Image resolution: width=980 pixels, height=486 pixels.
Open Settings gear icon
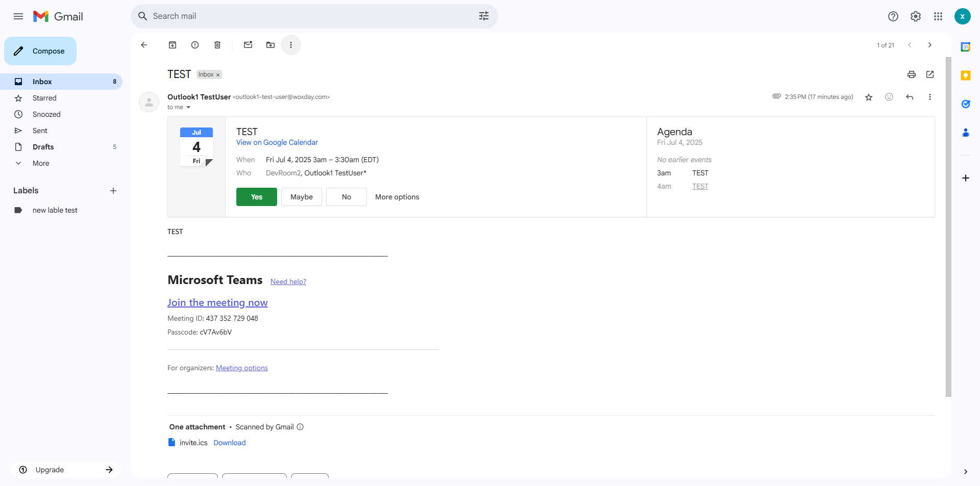915,16
